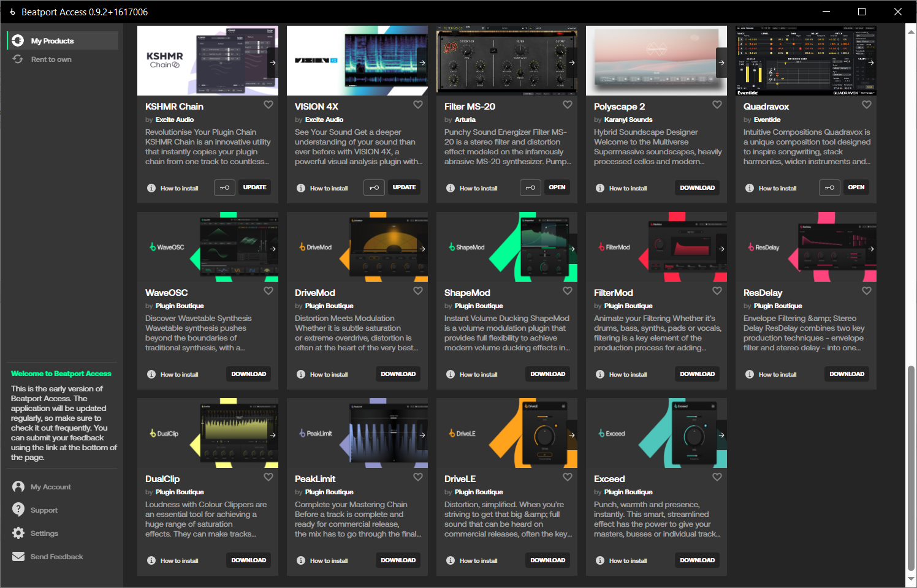This screenshot has width=917, height=588.
Task: Click the key icon on Quadravox card
Action: pyautogui.click(x=829, y=187)
